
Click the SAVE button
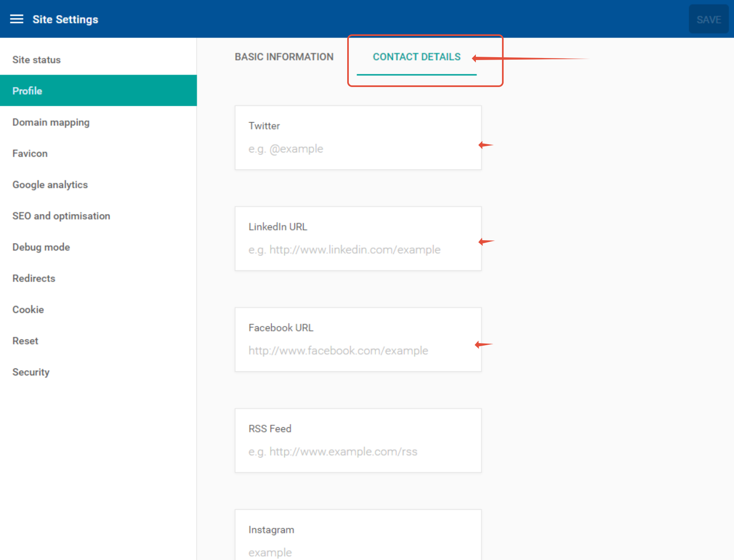click(709, 19)
